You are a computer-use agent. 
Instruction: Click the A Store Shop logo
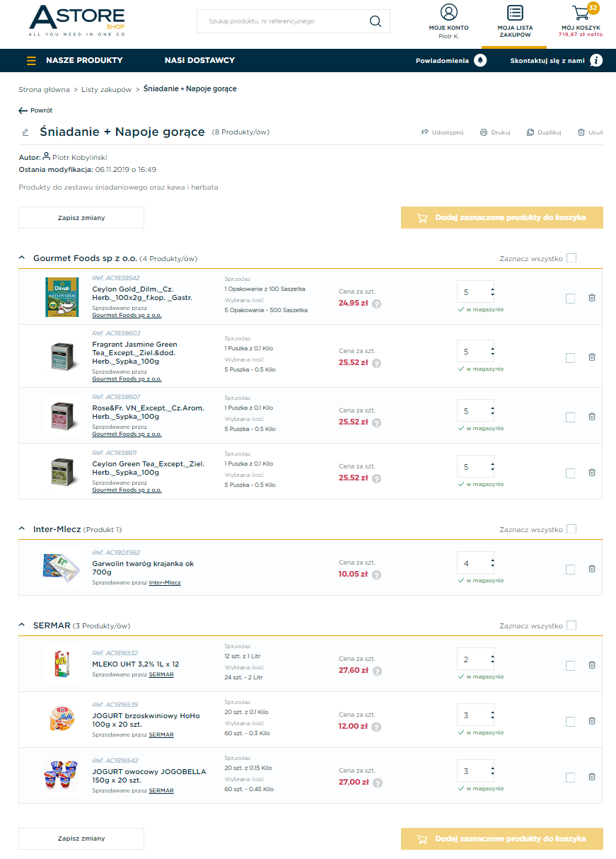click(77, 21)
